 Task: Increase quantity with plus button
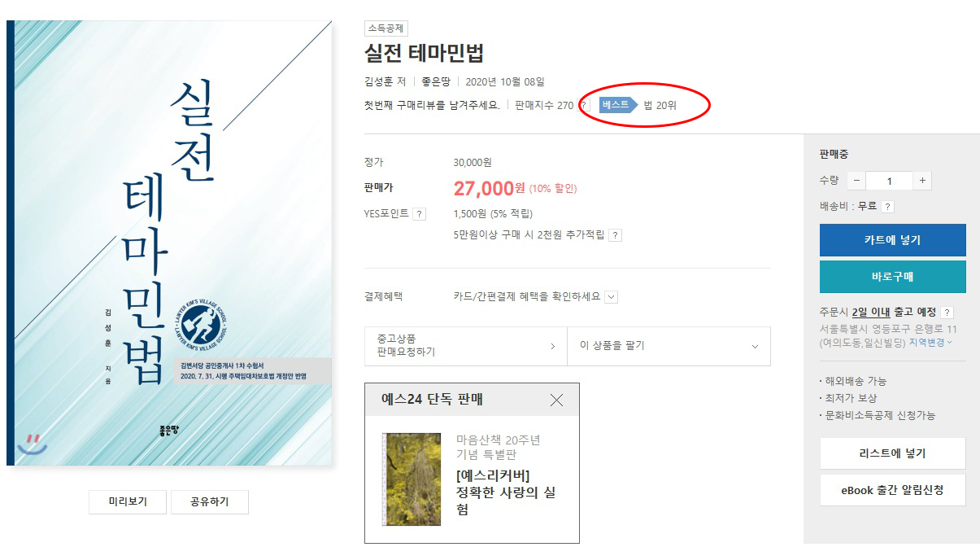click(921, 181)
